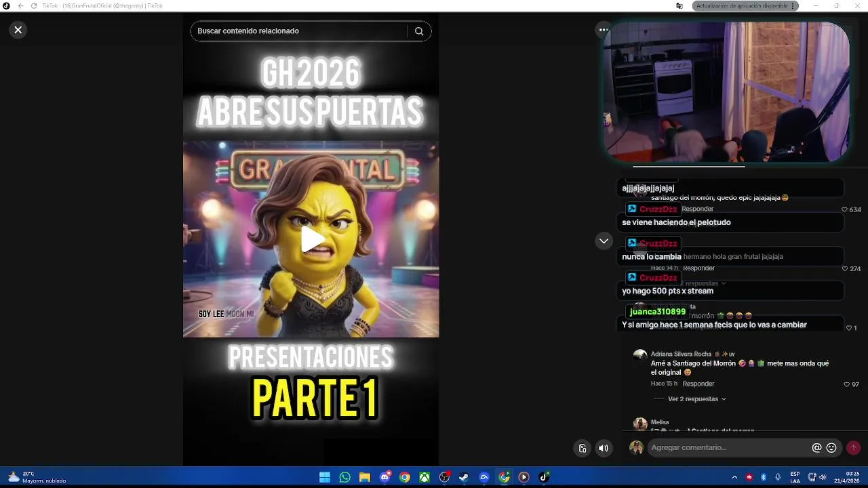Viewport: 868px width, 488px height.
Task: Play the GH2026 video with the center play button
Action: coord(311,239)
